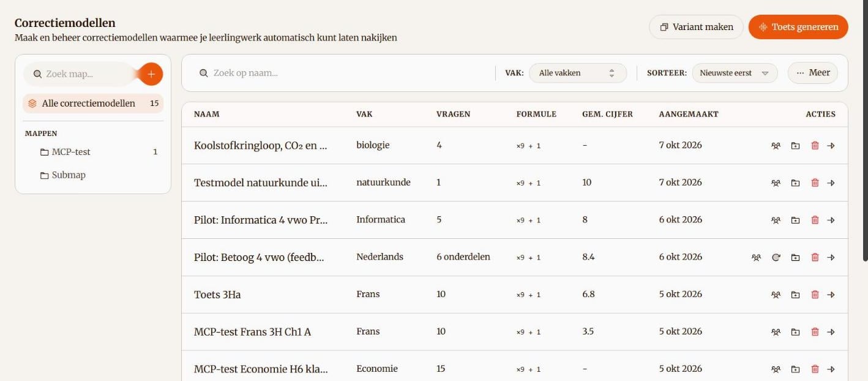This screenshot has height=381, width=868.
Task: Click folder-plus icon for Pilot: Informatica row
Action: pos(795,221)
